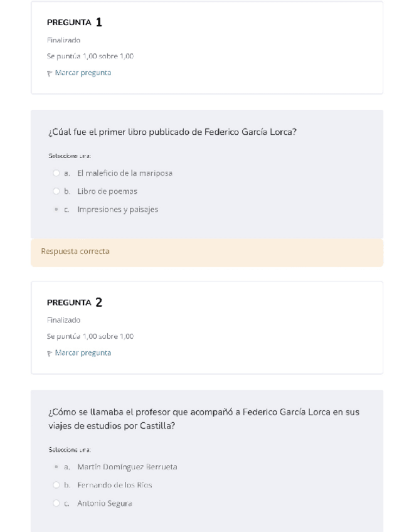
Task: Click the Pregunta 1 heading
Action: (75, 23)
